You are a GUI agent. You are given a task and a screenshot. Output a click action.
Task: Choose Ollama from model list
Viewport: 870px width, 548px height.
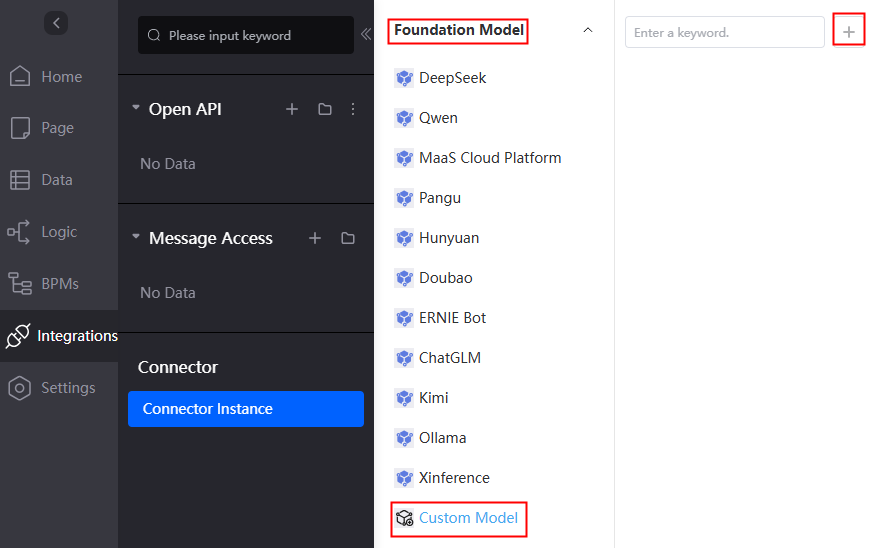coord(442,438)
